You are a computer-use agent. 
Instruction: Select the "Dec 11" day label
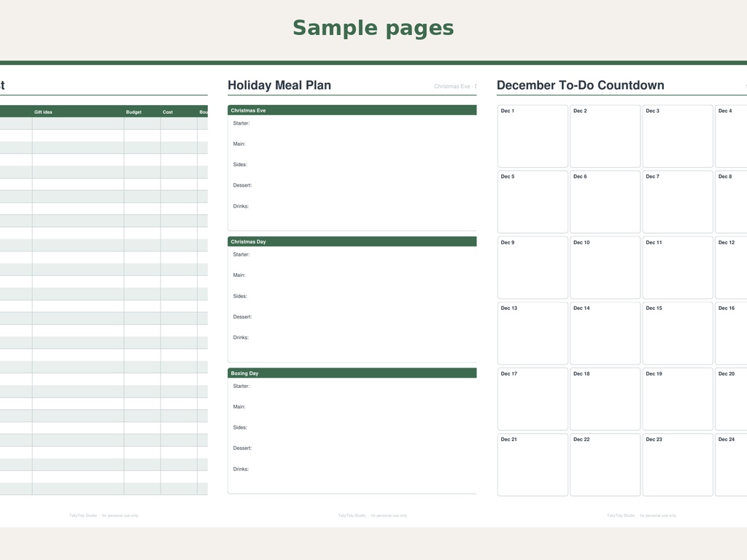(x=654, y=242)
